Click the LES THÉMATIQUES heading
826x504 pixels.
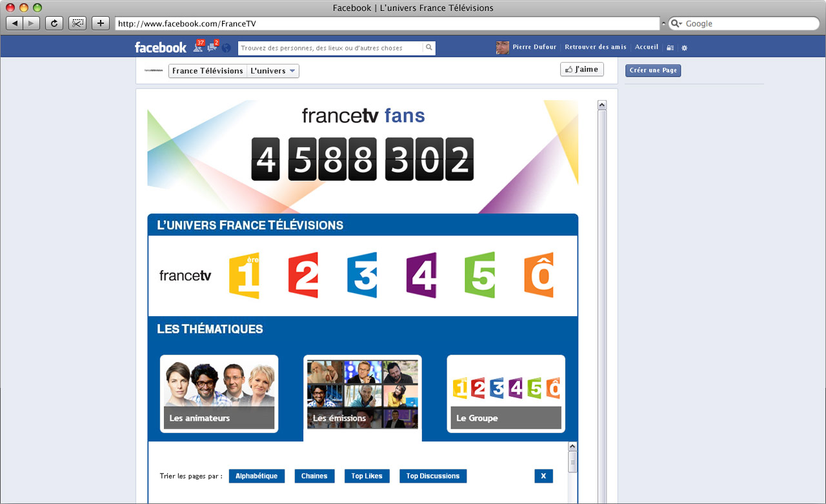210,329
